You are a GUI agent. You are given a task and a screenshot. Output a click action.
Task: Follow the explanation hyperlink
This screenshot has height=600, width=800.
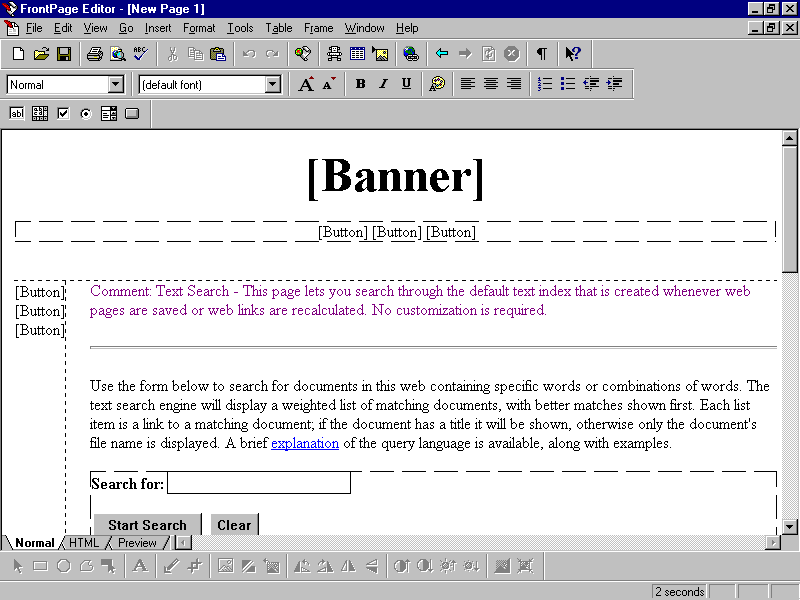click(305, 443)
